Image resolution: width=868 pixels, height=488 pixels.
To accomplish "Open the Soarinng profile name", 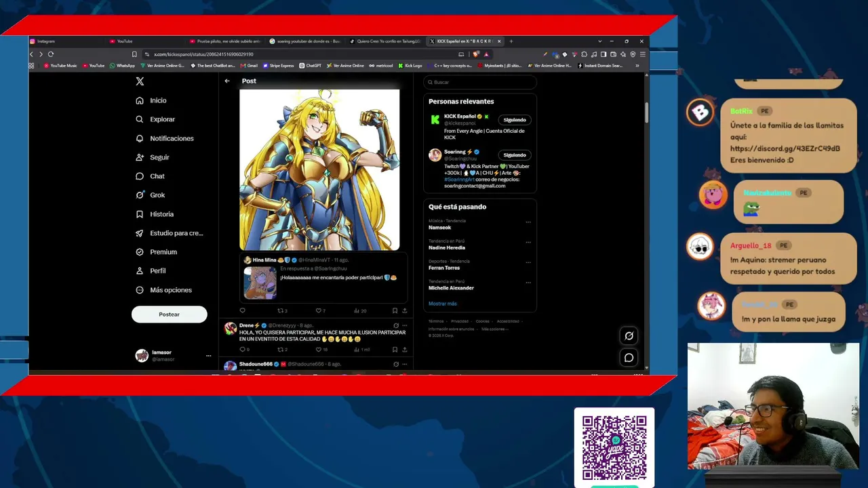I will click(454, 152).
